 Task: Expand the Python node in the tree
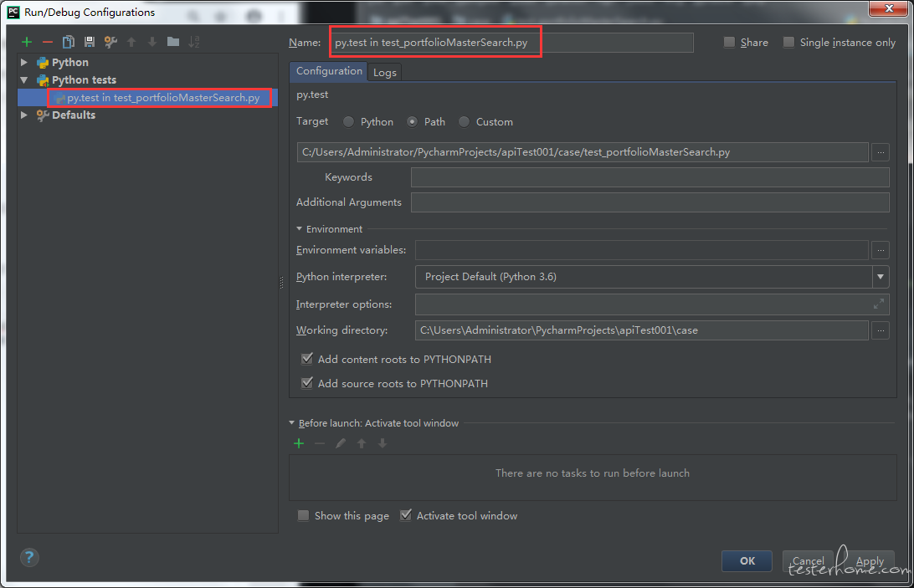point(24,62)
